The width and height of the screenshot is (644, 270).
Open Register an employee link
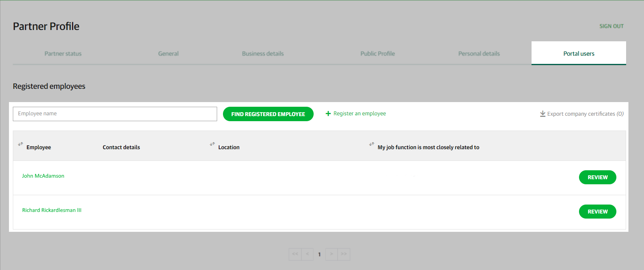(x=360, y=113)
